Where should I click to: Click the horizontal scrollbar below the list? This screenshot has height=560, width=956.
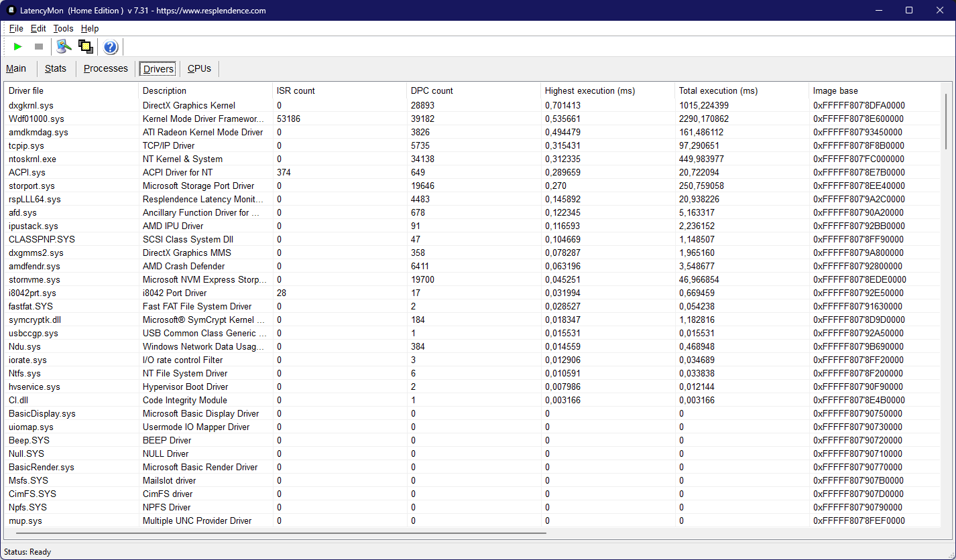[x=275, y=533]
